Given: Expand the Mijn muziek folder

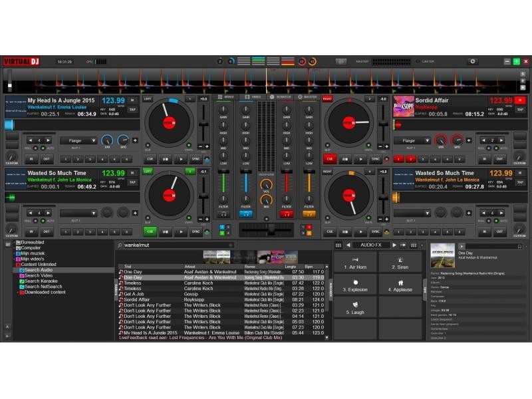Looking at the screenshot, I should tap(14, 253).
